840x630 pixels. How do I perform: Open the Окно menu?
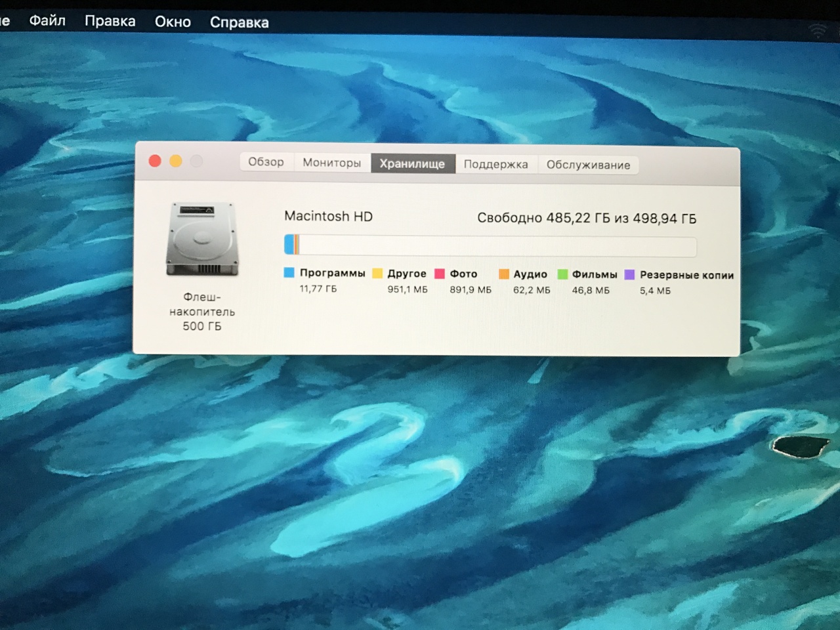click(x=173, y=22)
